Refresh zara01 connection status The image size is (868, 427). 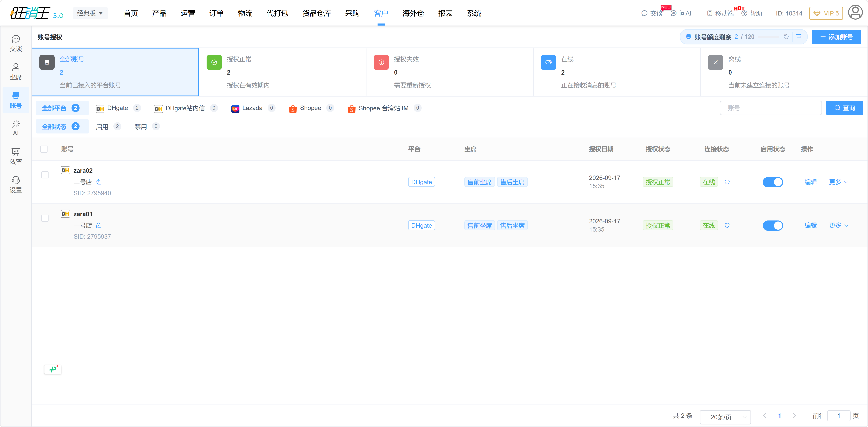(727, 225)
